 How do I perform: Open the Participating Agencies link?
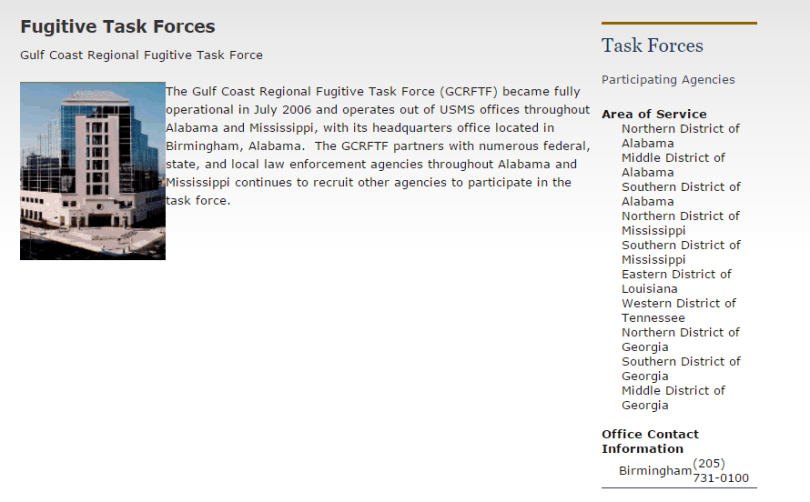coord(667,80)
